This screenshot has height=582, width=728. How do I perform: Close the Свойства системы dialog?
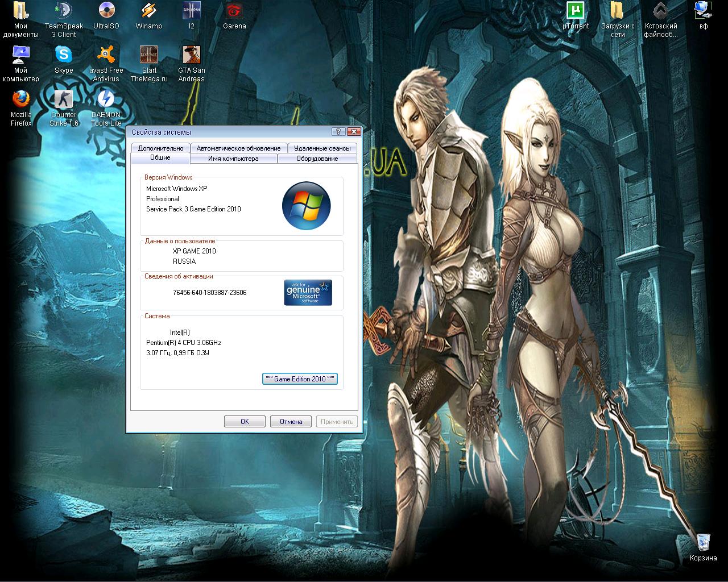point(354,132)
